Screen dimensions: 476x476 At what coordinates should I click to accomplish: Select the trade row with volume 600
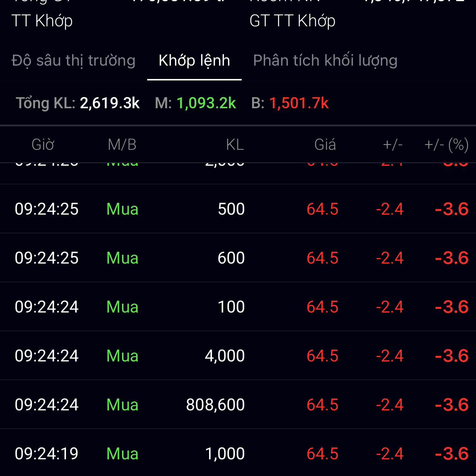(x=238, y=258)
